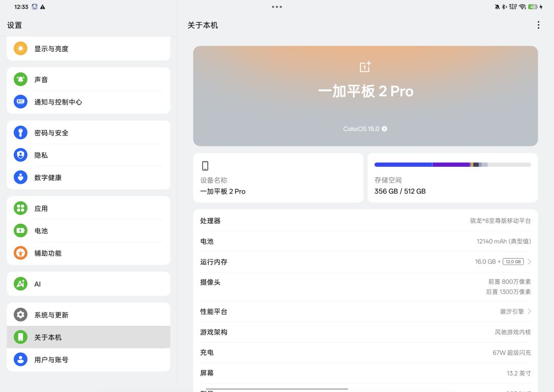554x392 pixels.
Task: Tap the 12.0 GB RAM expansion badge
Action: (x=513, y=262)
